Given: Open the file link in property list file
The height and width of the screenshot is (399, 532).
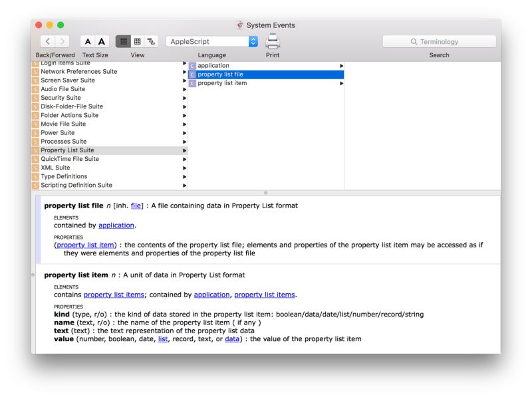Looking at the screenshot, I should 136,205.
